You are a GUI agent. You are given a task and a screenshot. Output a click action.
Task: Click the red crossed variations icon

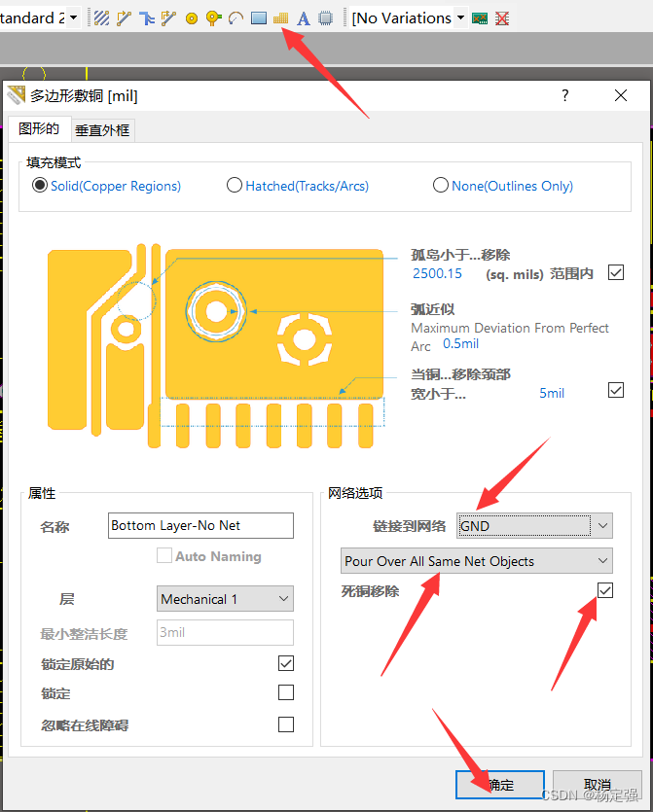click(x=501, y=19)
